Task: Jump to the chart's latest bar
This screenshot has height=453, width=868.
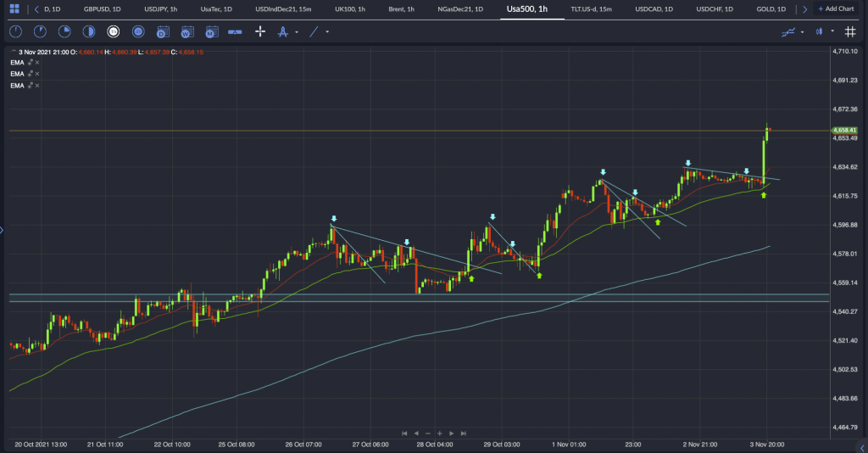Action: (x=464, y=433)
